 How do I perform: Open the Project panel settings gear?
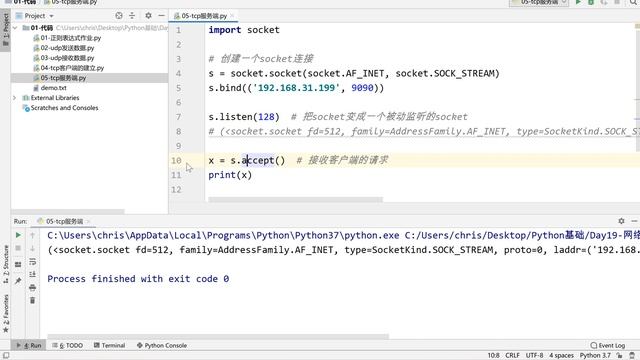click(148, 16)
